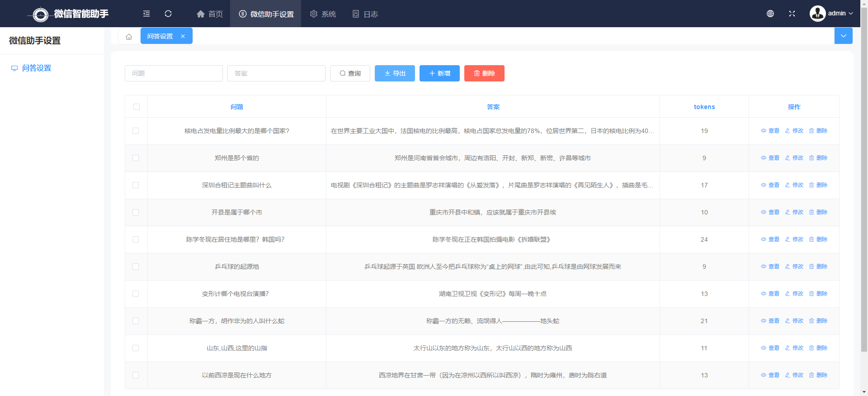The width and height of the screenshot is (868, 396).
Task: Select all rows with header checkbox
Action: (137, 107)
